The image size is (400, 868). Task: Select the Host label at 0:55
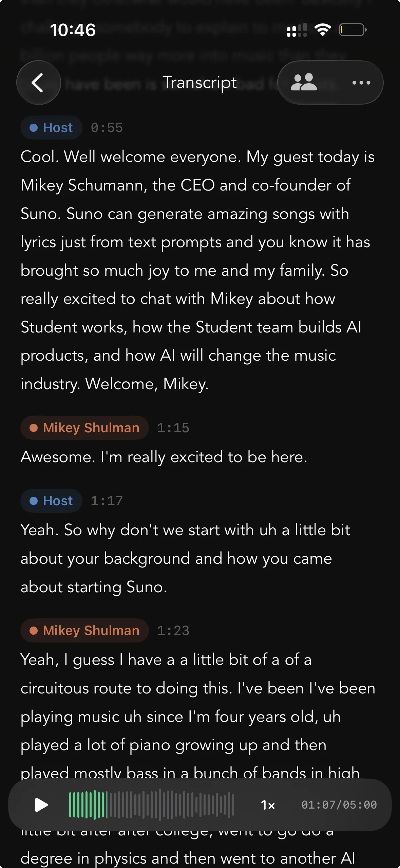(x=51, y=128)
